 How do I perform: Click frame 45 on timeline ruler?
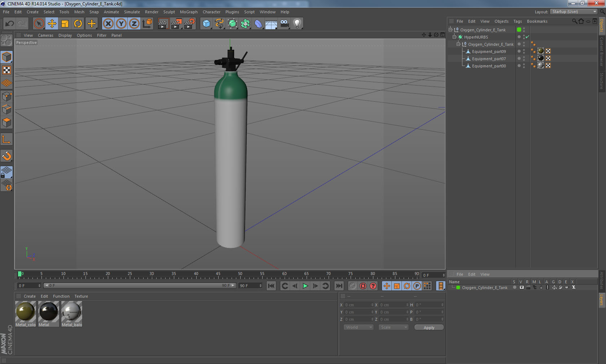(218, 275)
